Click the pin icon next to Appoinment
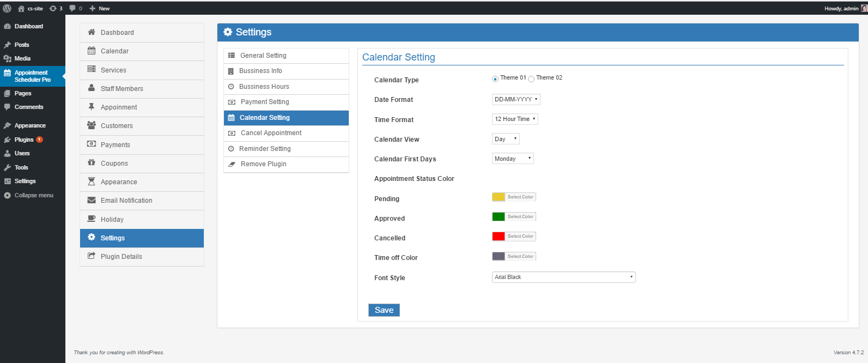868x363 pixels. [92, 107]
